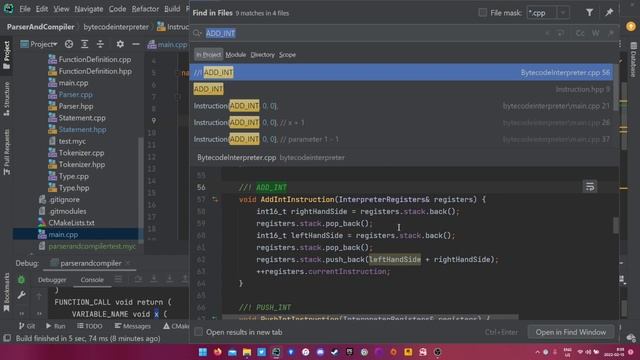Click bytecodeinterpreter breadcrumb
Screen dimensions: 640x360
[116, 27]
